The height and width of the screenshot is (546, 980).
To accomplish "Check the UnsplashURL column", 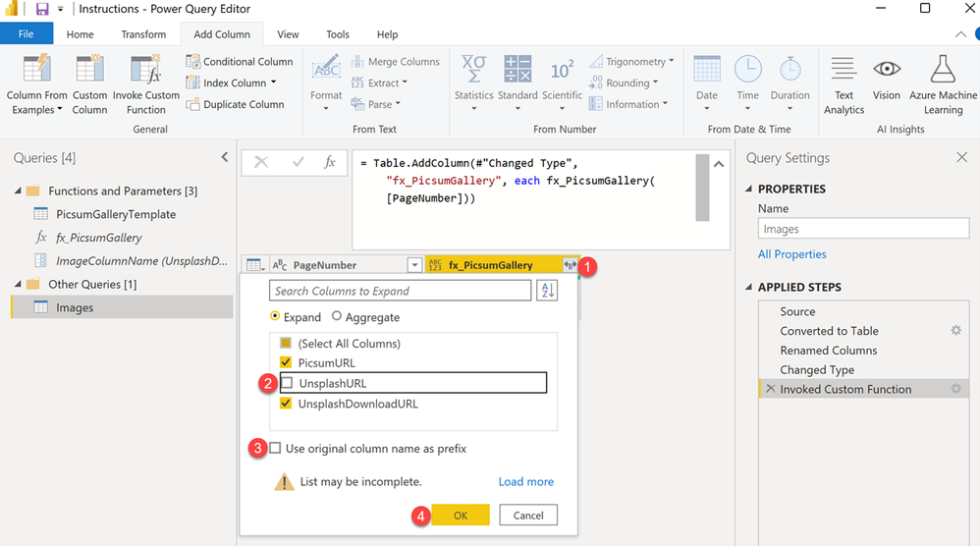I will coord(287,382).
